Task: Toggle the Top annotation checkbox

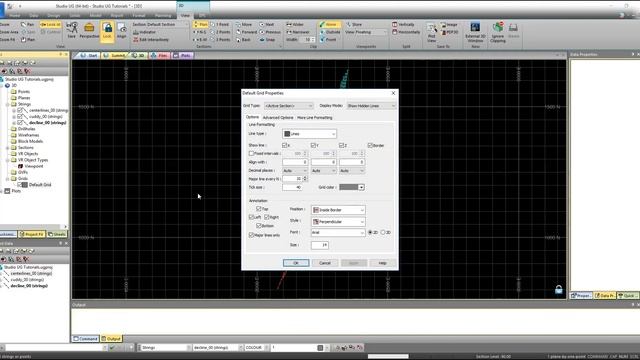Action: pyautogui.click(x=258, y=209)
